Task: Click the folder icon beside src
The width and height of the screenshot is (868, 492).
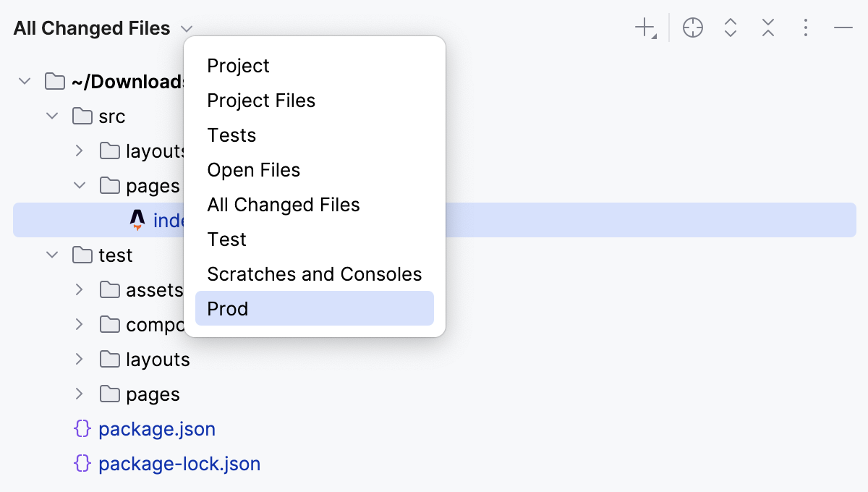Action: pos(82,116)
